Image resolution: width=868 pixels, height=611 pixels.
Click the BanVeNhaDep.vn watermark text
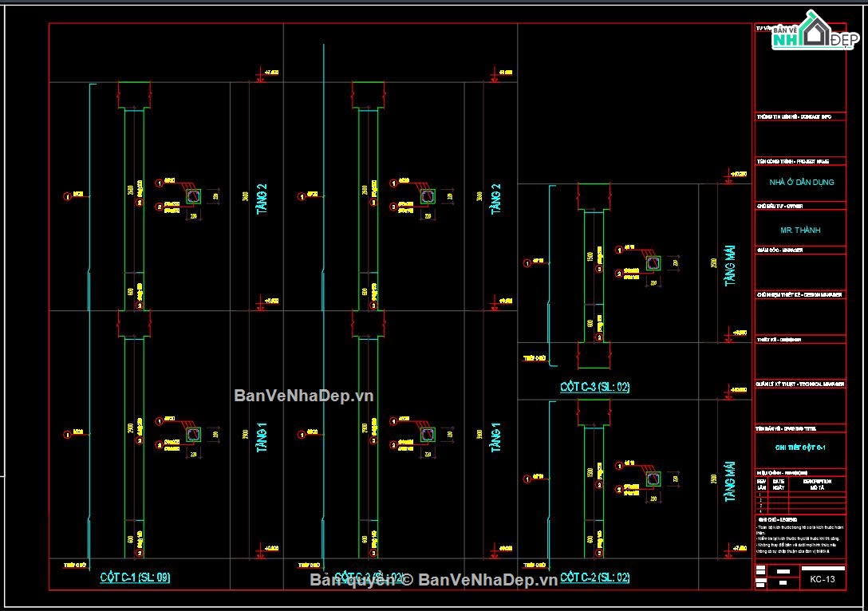pos(303,395)
